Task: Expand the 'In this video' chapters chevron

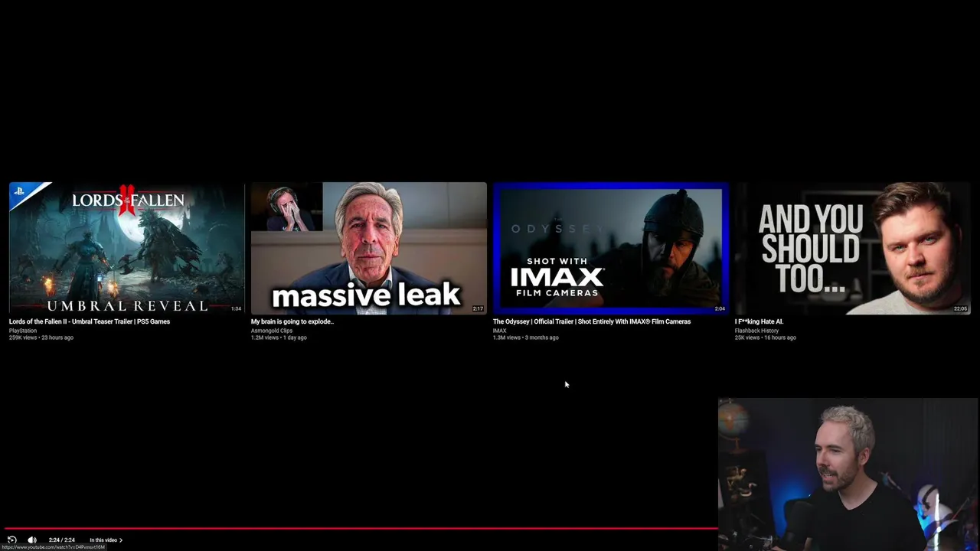Action: coord(121,540)
